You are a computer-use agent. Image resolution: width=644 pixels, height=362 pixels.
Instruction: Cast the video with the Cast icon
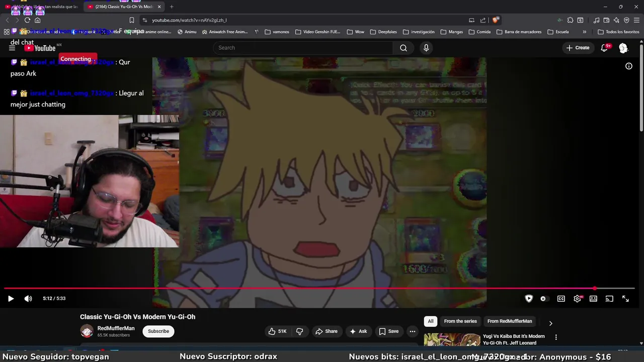(x=609, y=299)
